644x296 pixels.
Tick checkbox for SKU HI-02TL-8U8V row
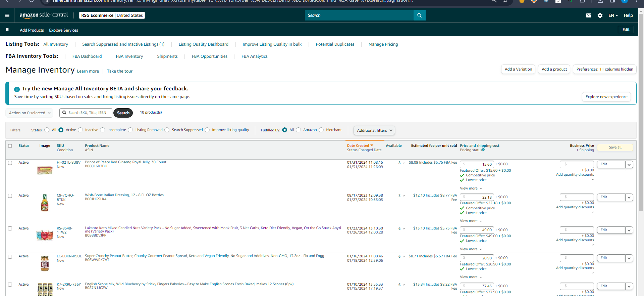(10, 163)
